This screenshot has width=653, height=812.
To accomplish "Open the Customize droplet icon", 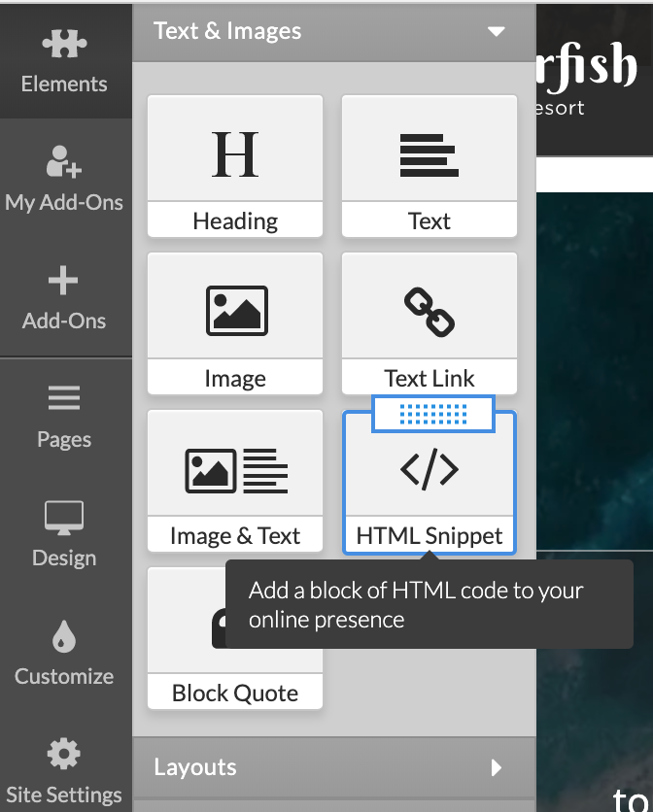I will point(64,635).
